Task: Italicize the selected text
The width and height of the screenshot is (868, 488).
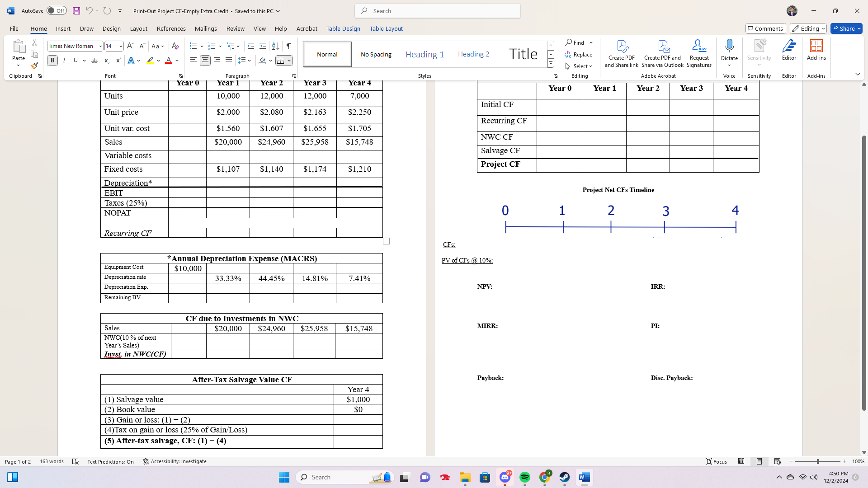Action: click(64, 60)
